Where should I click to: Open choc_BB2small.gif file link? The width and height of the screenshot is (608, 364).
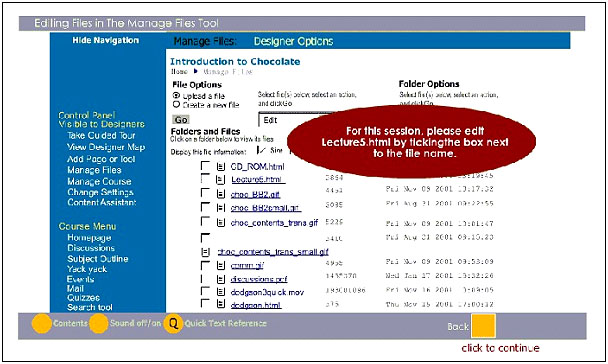266,208
